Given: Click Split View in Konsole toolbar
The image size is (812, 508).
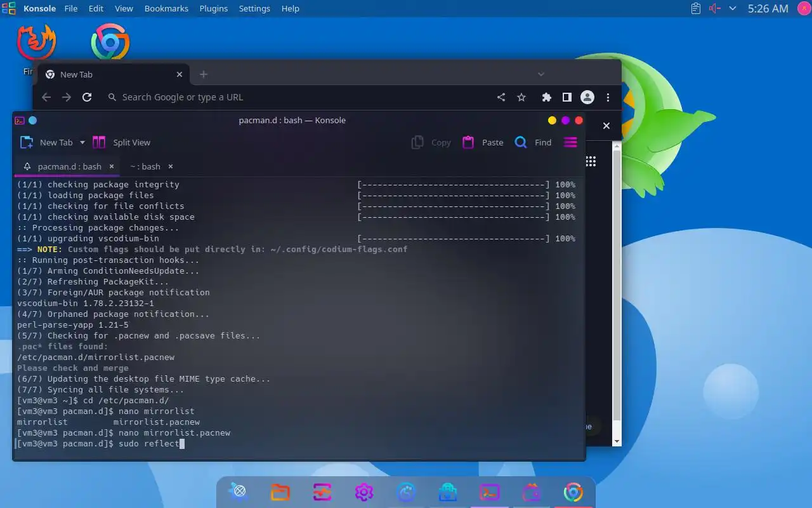Looking at the screenshot, I should (x=122, y=142).
